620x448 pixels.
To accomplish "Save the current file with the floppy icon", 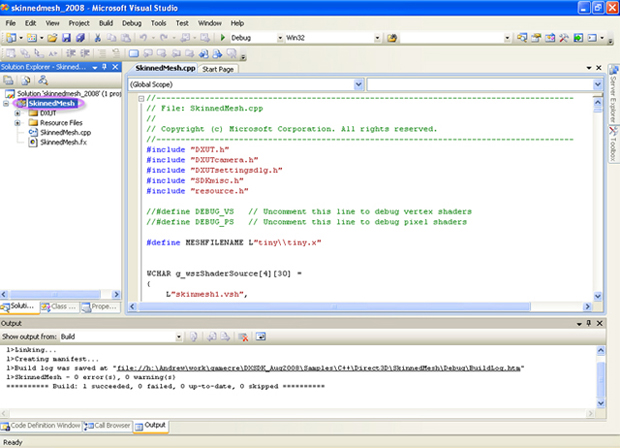I will pos(66,38).
